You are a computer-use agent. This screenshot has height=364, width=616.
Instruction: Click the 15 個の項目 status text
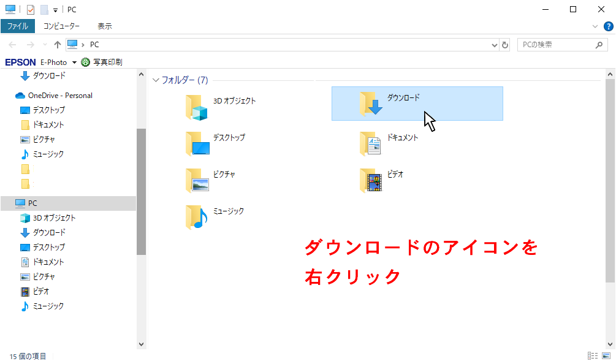28,356
